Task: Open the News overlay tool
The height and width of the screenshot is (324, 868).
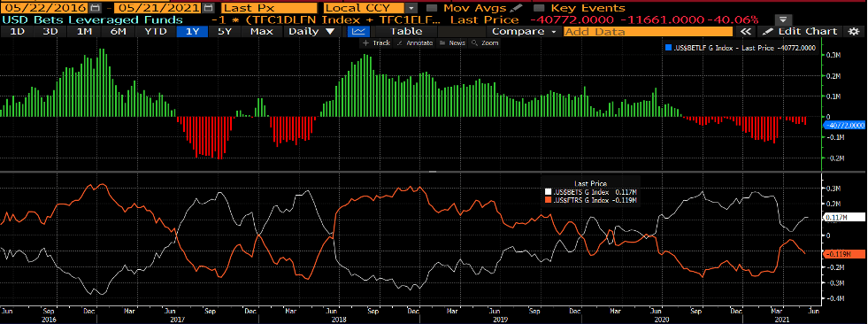Action: tap(451, 43)
